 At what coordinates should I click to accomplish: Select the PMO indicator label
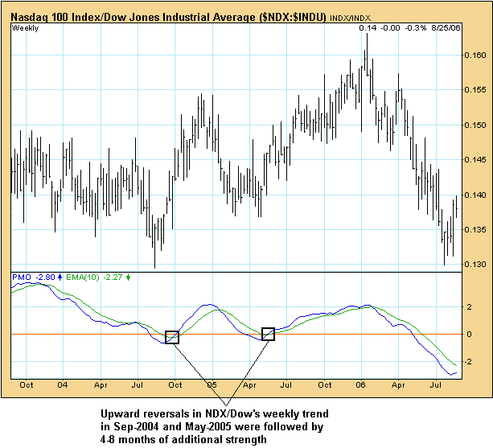click(22, 277)
